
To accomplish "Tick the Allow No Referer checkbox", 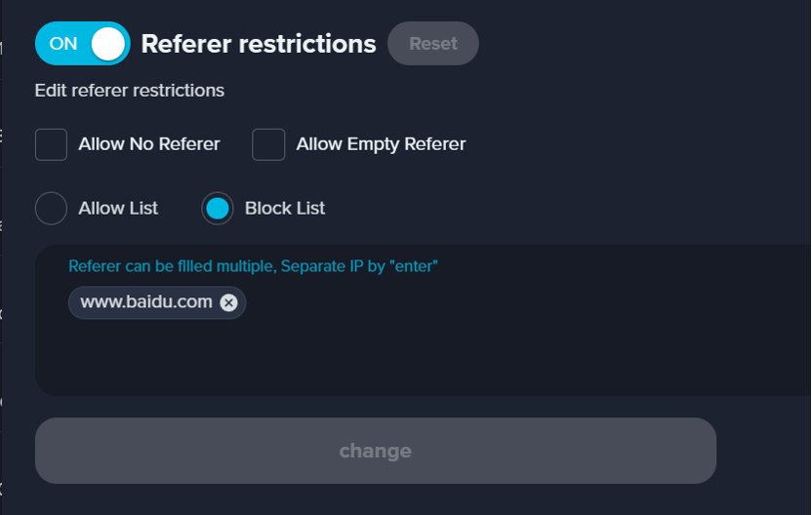I will point(51,144).
